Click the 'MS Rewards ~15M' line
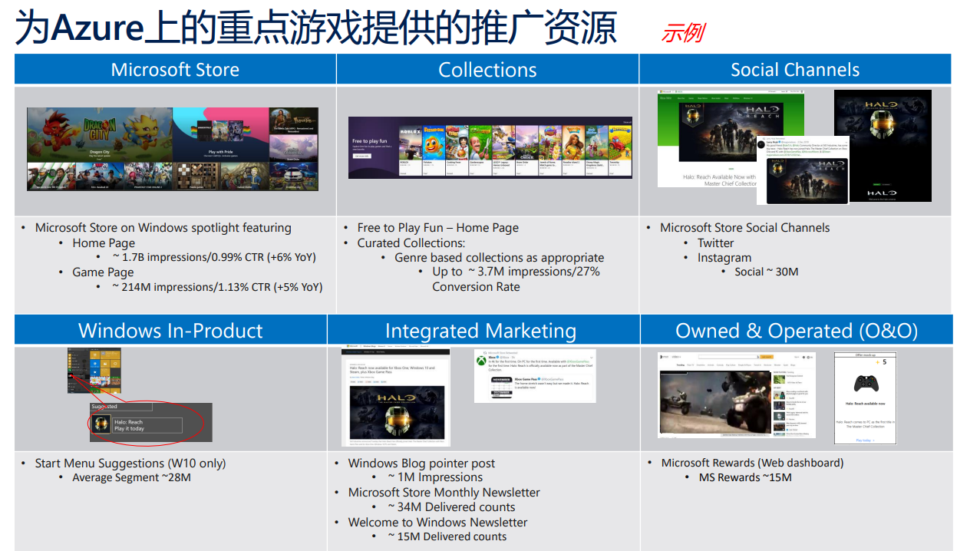The image size is (980, 551). [745, 477]
